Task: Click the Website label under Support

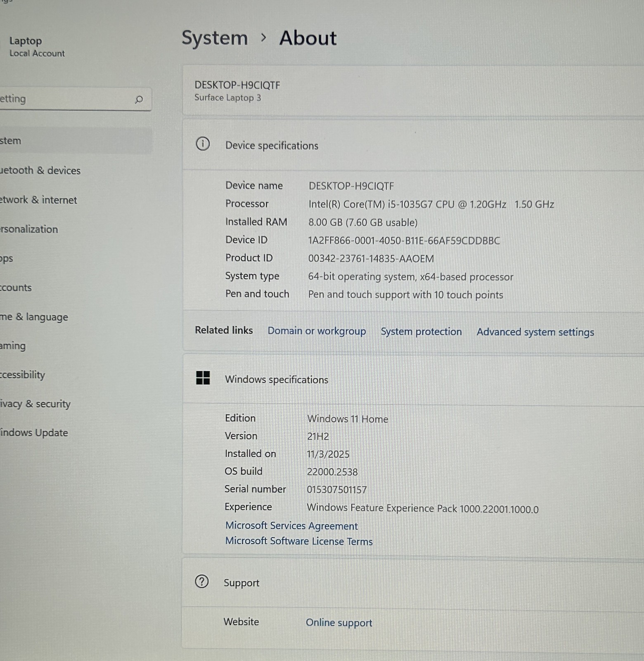Action: [241, 622]
